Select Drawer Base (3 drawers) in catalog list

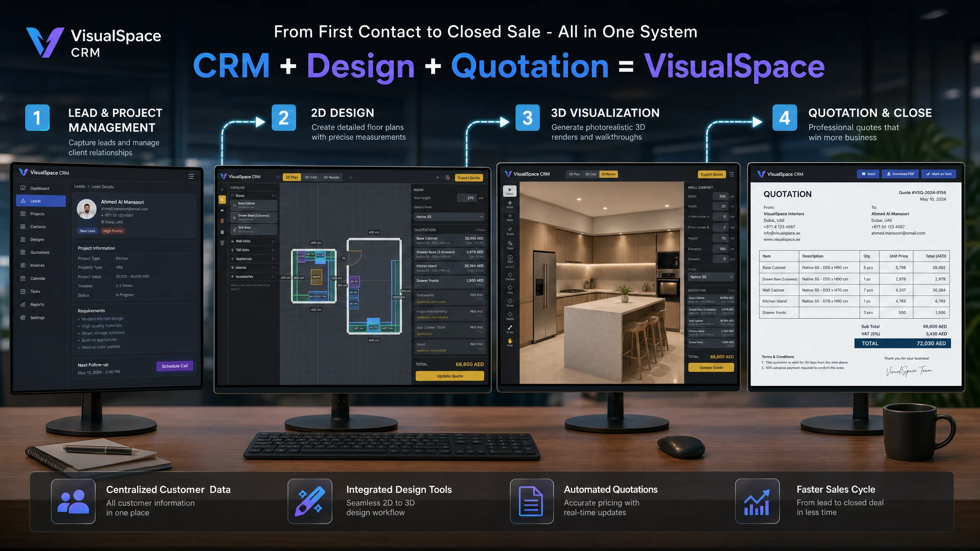[254, 217]
